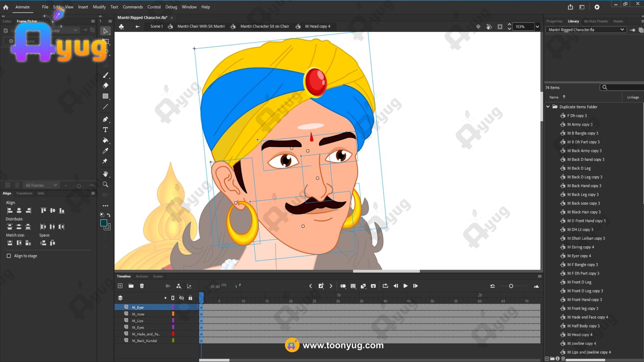644x362 pixels.
Task: Add a new timeline layer
Action: pyautogui.click(x=120, y=286)
